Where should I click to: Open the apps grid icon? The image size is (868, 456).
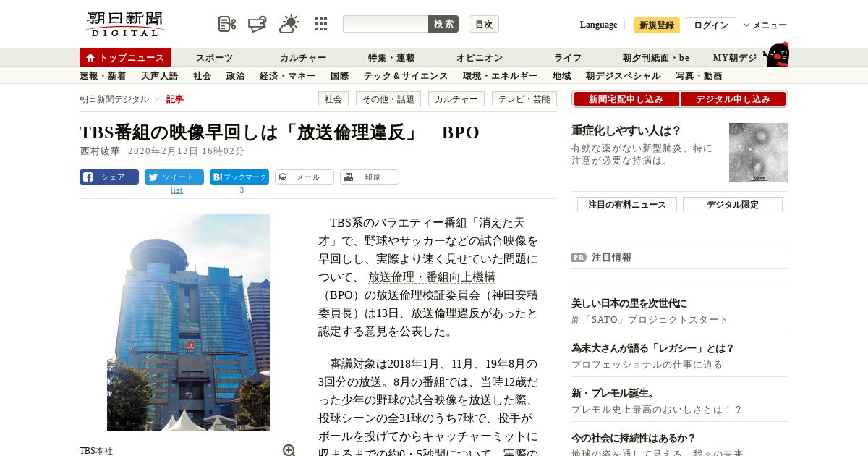321,24
